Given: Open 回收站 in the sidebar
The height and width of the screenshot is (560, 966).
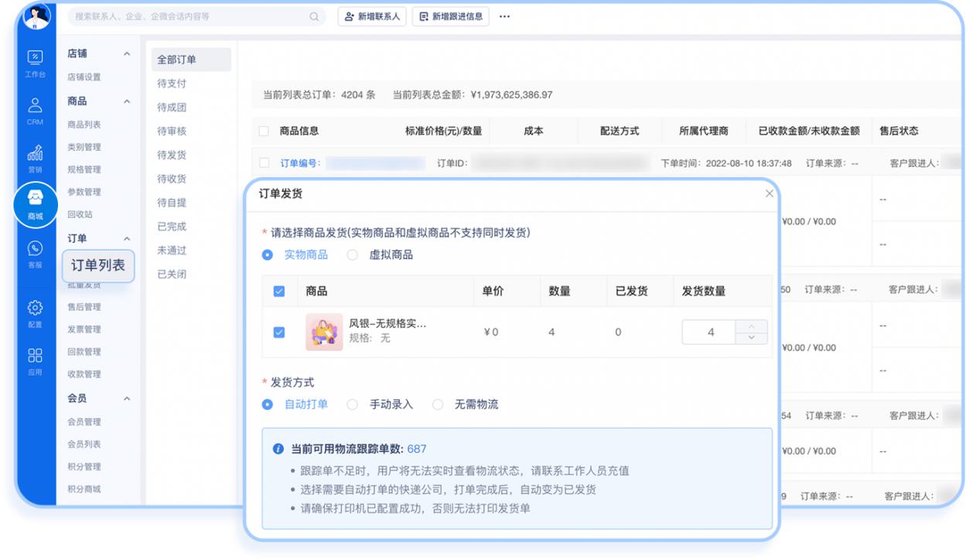Looking at the screenshot, I should point(80,214).
